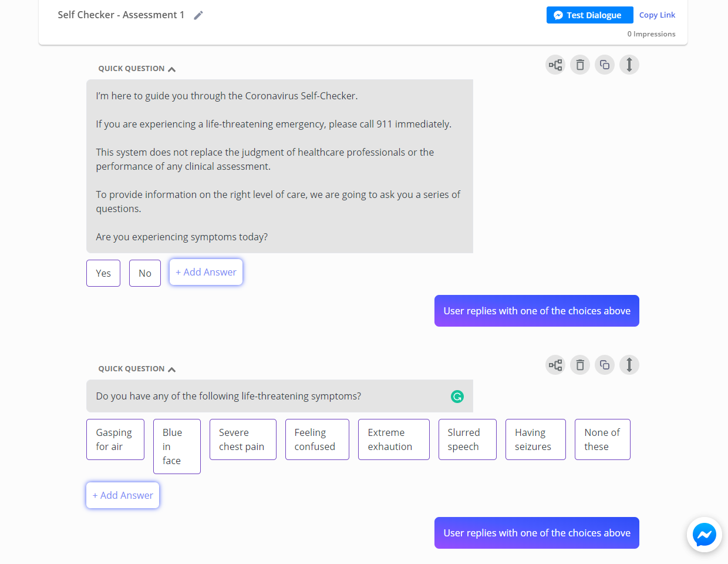
Task: Click Copy Link for the dialogue
Action: coord(657,15)
